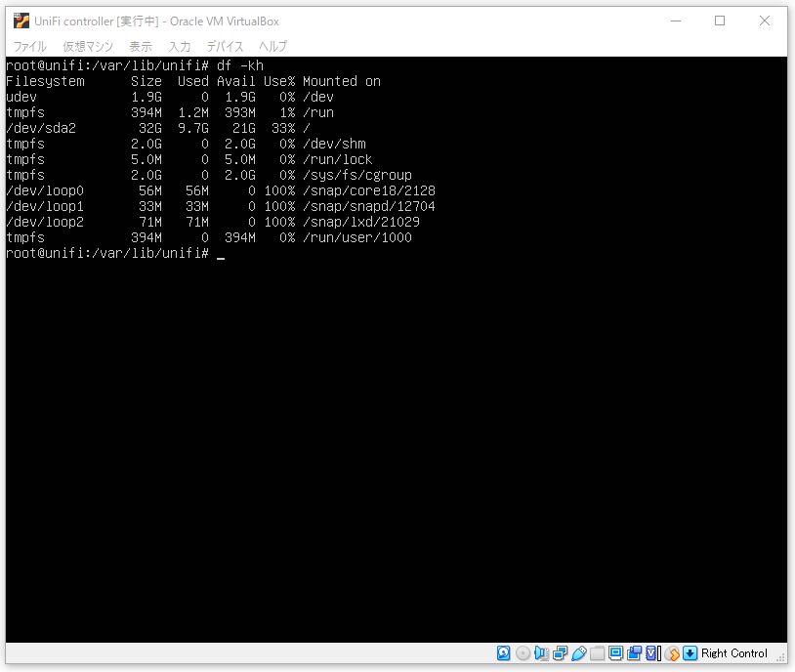Open the 入力 menu
795x672 pixels.
point(180,46)
